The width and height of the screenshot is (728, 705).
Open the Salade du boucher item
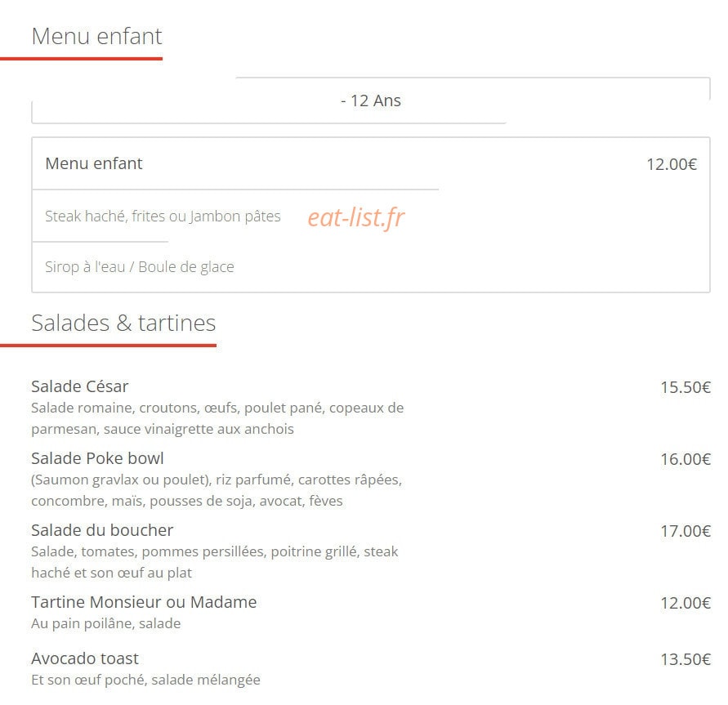point(102,530)
